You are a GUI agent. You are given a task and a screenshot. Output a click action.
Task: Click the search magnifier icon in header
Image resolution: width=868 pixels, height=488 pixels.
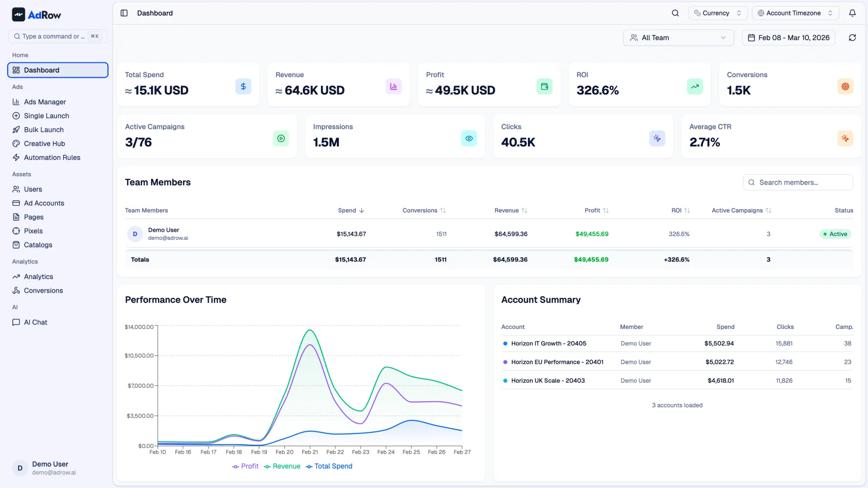coord(675,13)
